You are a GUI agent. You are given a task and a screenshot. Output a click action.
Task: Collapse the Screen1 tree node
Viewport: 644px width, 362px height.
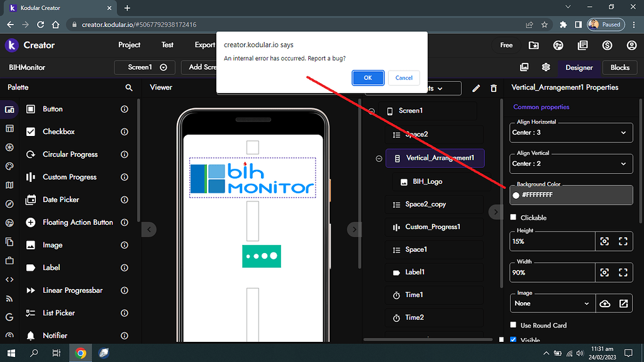coord(372,111)
